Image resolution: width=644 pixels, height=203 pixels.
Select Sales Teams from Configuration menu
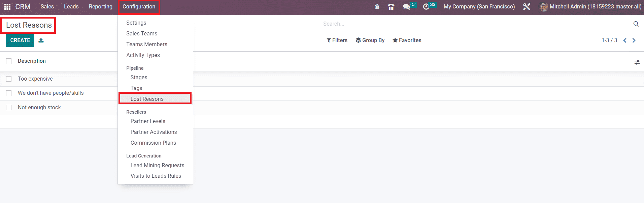pos(142,34)
